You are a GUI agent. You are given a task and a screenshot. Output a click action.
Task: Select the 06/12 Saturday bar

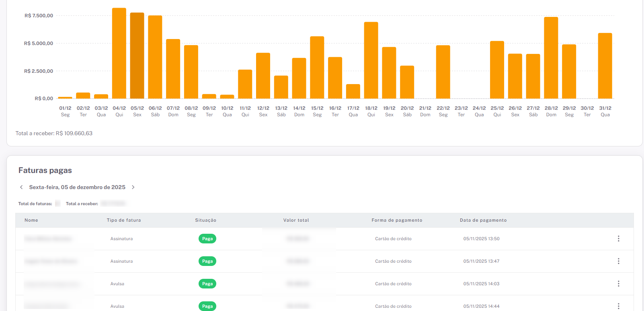coord(155,57)
